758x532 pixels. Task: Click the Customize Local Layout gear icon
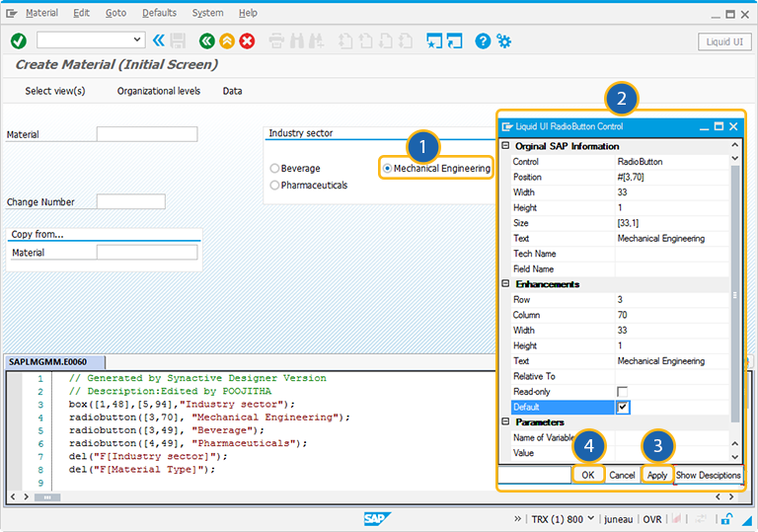click(503, 41)
